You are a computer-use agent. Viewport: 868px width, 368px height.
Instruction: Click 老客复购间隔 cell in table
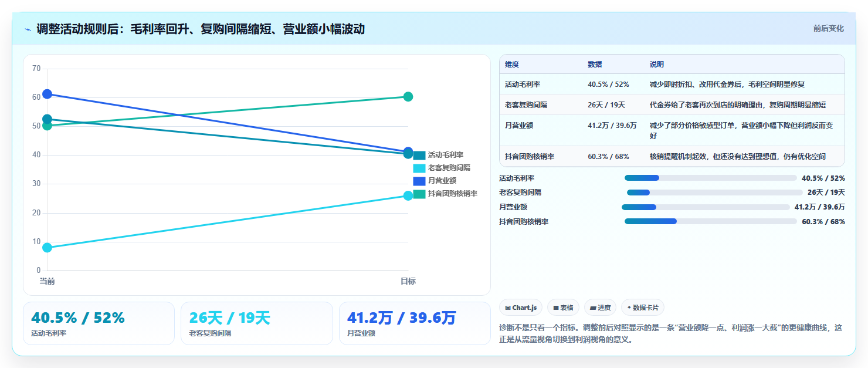(x=526, y=105)
